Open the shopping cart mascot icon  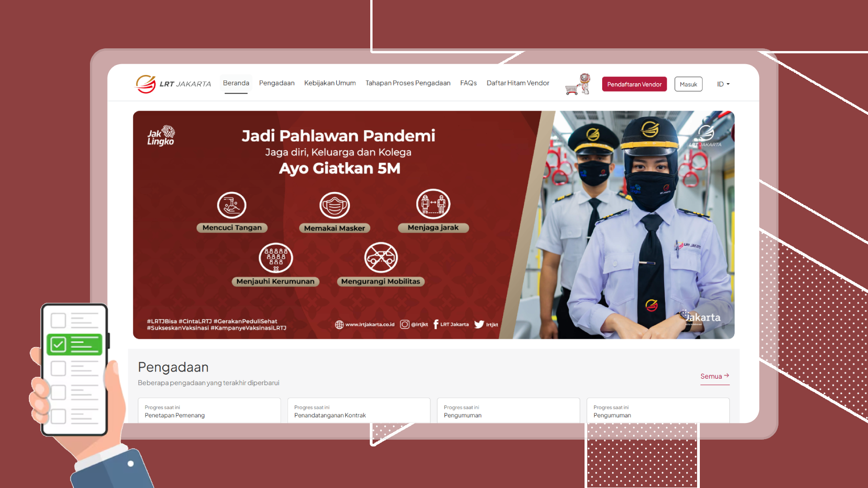(x=578, y=84)
